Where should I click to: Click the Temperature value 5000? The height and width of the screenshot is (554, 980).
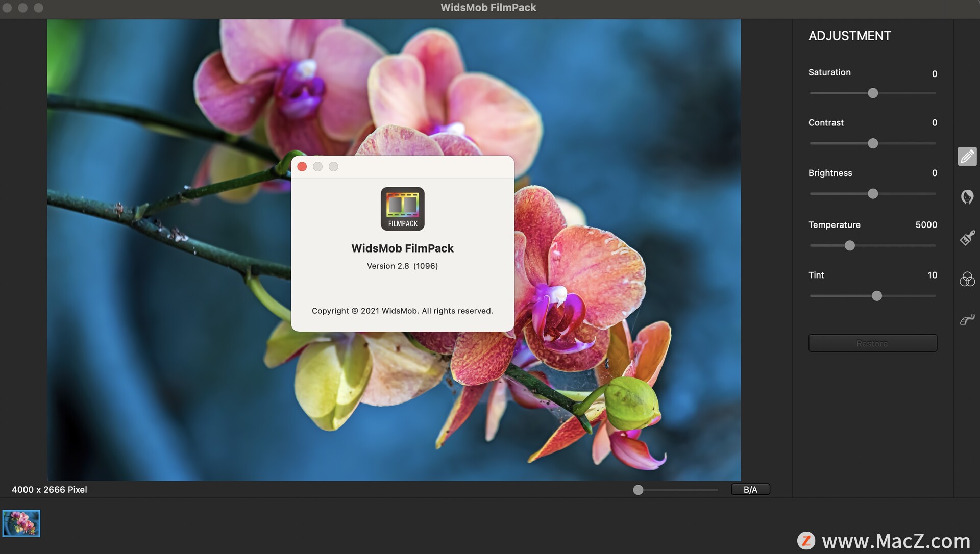tap(926, 225)
